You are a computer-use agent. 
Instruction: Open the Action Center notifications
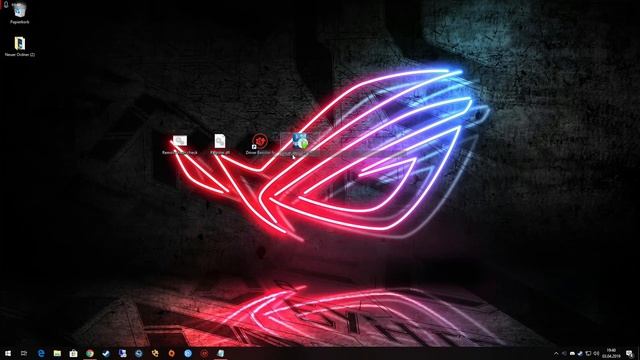pyautogui.click(x=630, y=353)
